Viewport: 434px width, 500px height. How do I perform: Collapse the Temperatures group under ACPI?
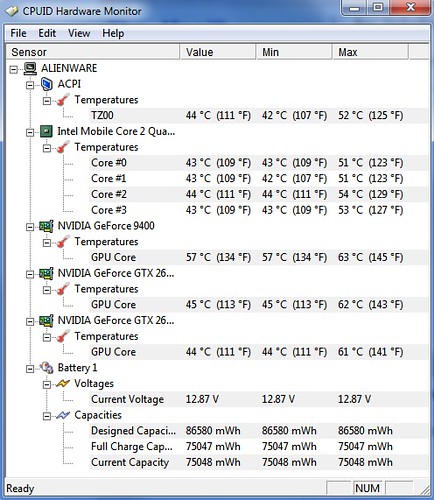pyautogui.click(x=47, y=101)
